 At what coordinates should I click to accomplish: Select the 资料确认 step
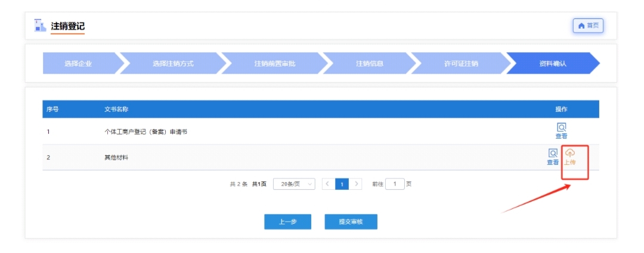coord(552,64)
